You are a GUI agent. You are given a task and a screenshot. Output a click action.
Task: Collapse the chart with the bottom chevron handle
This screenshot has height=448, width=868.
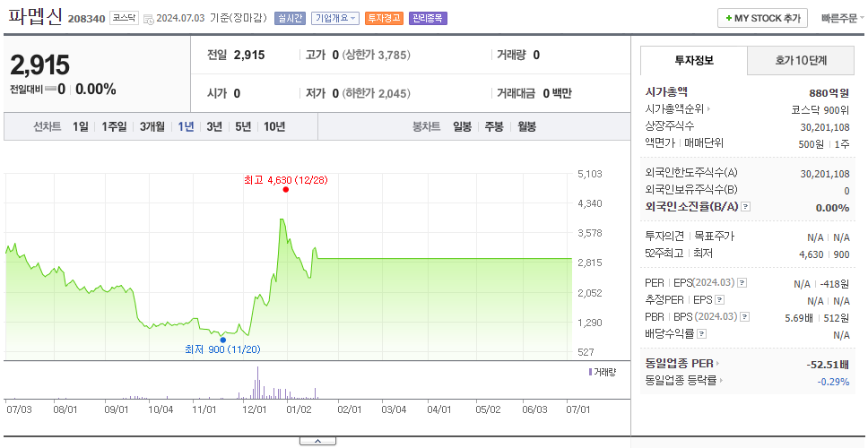coord(317,442)
